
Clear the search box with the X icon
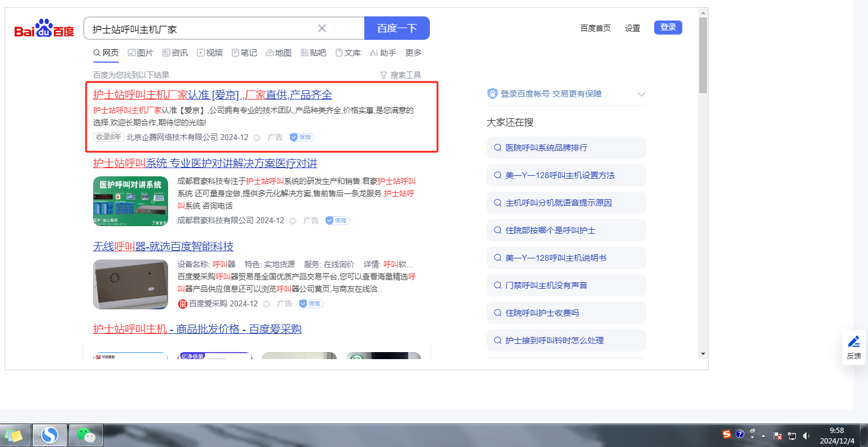pyautogui.click(x=322, y=28)
